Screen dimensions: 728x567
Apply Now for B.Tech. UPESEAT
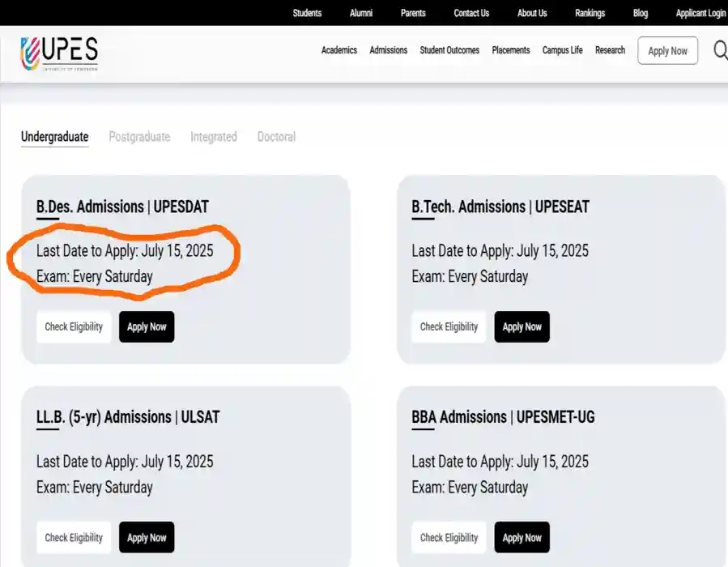click(x=522, y=327)
